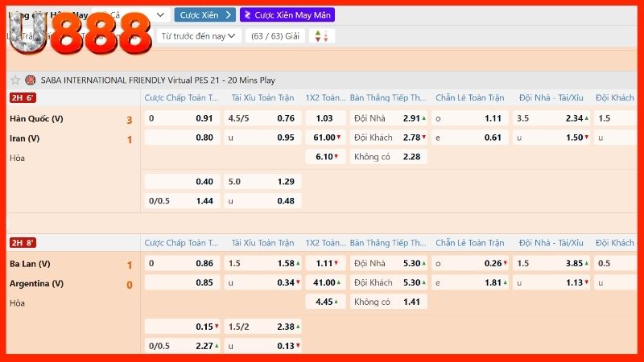Open the (63 / 63) Giải filter
644x362 pixels.
[x=275, y=36]
